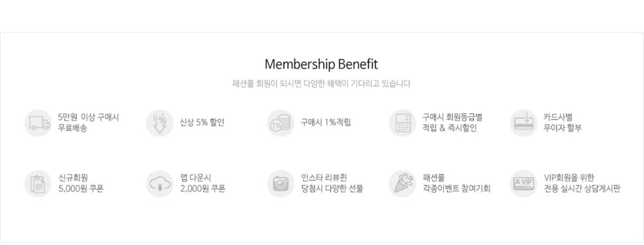Select the 카드사별 무이자 할부 text
The height and width of the screenshot is (245, 644).
(x=562, y=122)
